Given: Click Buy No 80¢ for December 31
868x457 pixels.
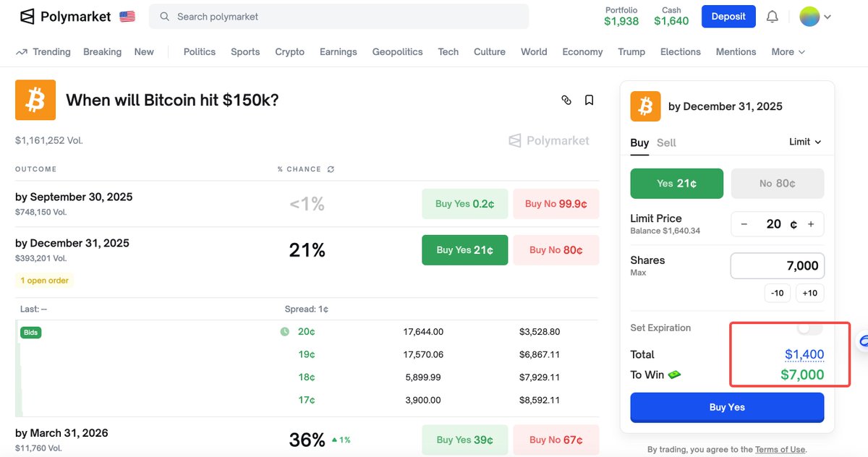Looking at the screenshot, I should [x=556, y=250].
